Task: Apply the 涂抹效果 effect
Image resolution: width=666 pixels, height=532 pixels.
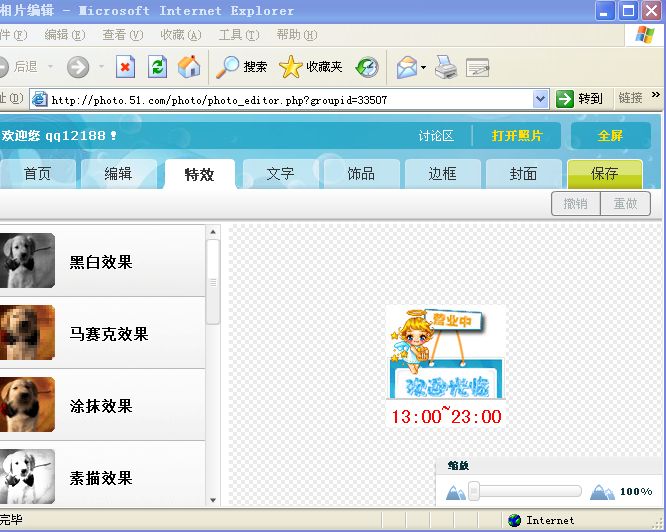Action: click(x=102, y=405)
